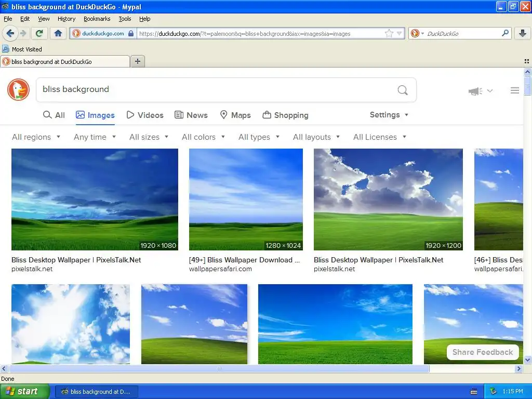Reload the page with the refresh icon

39,33
